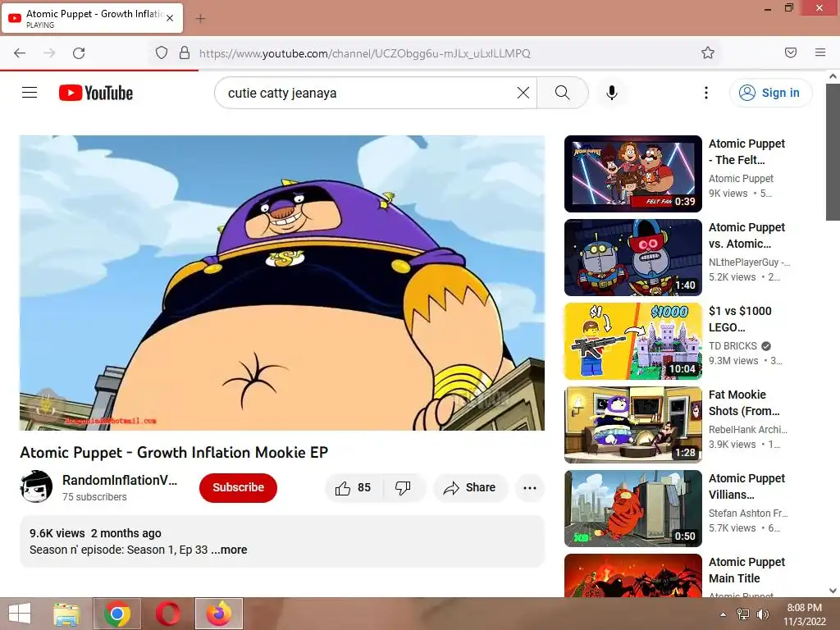Click title 'Atomic Puppet Villians...'

[746, 486]
